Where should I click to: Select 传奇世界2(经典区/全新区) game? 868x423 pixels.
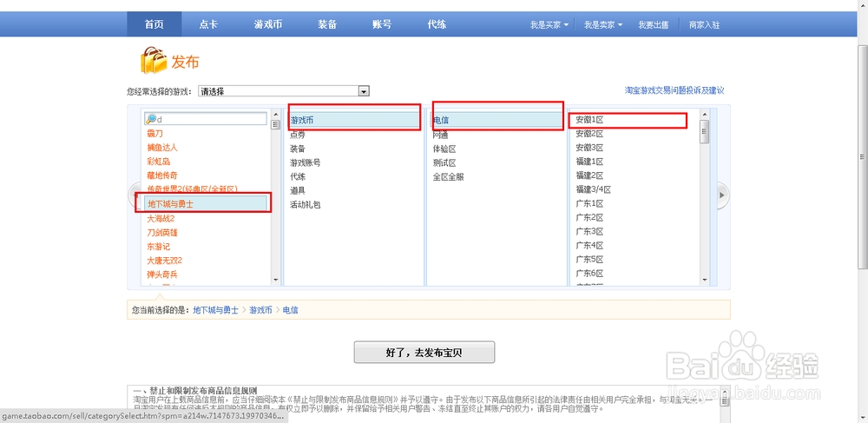coord(192,188)
